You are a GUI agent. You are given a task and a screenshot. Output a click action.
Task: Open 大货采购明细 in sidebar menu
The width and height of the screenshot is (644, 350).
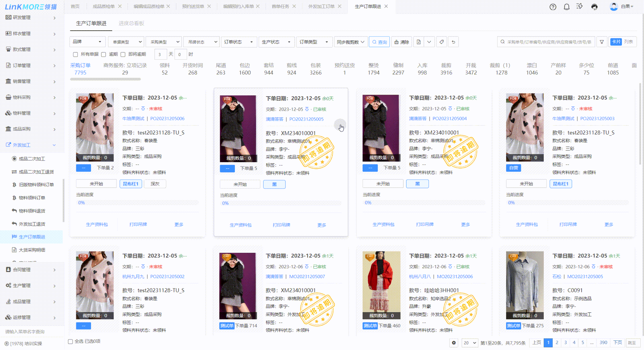click(x=32, y=250)
